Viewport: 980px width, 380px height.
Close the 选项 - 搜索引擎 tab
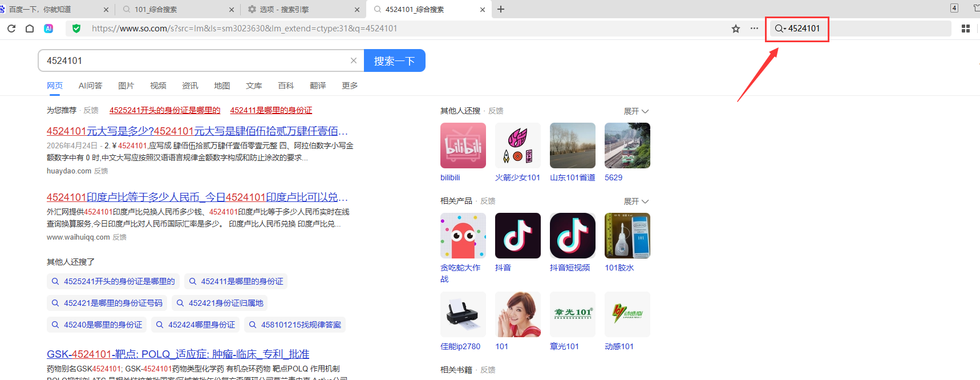[x=357, y=10]
